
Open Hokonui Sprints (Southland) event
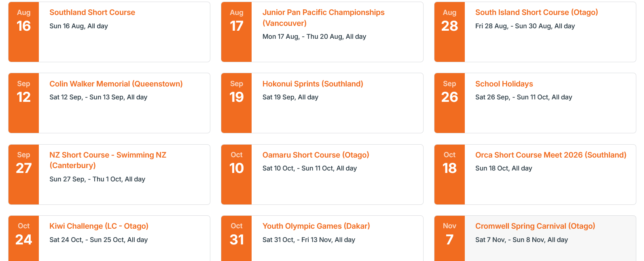[x=313, y=84]
